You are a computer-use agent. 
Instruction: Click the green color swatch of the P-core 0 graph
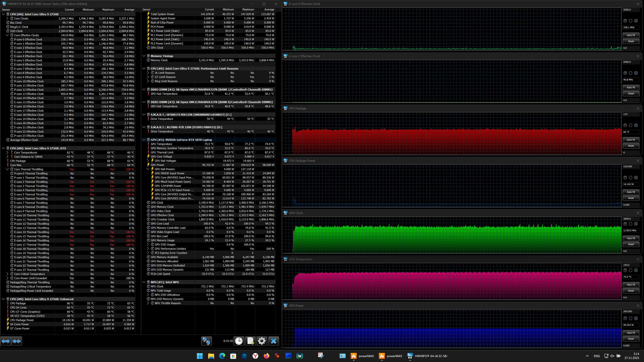(x=625, y=21)
